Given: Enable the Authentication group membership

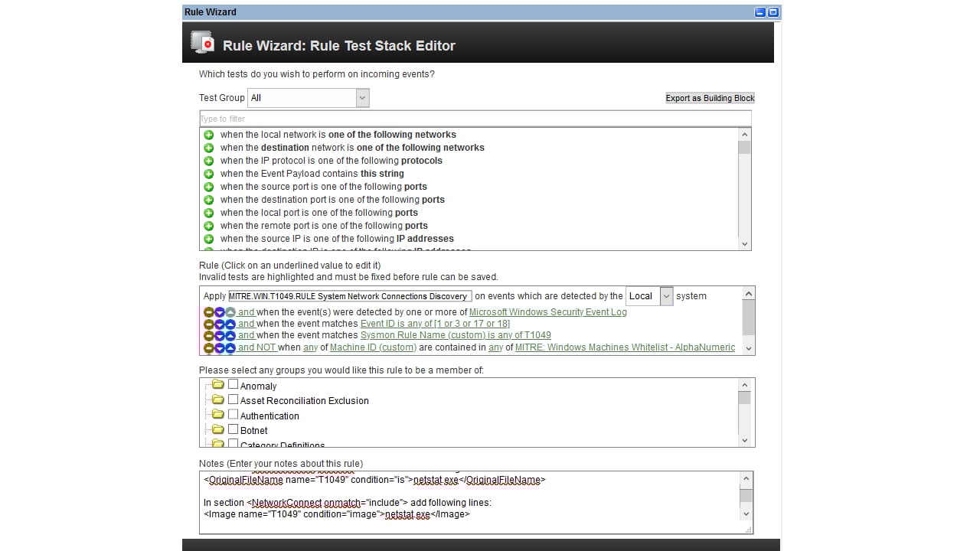Looking at the screenshot, I should coord(233,414).
